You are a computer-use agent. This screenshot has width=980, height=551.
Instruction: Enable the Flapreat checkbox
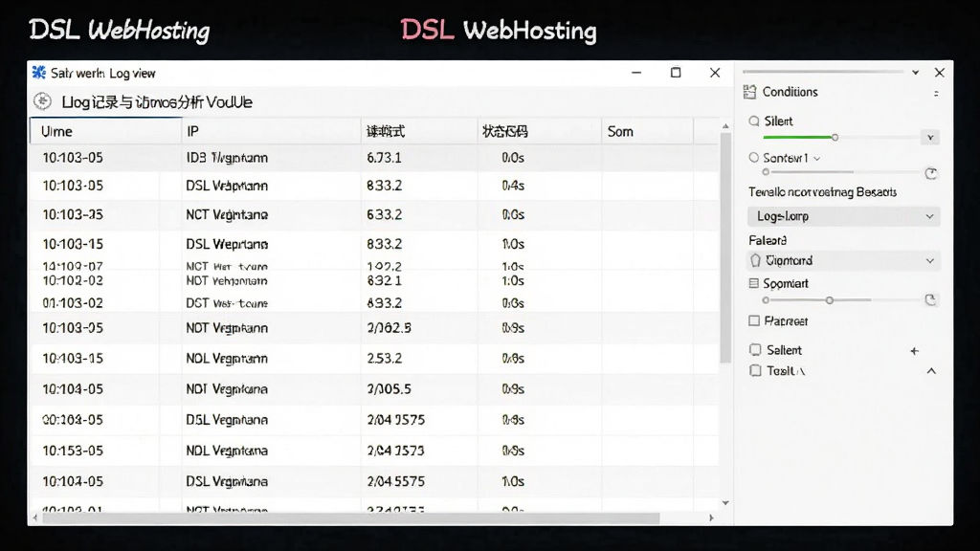click(754, 321)
